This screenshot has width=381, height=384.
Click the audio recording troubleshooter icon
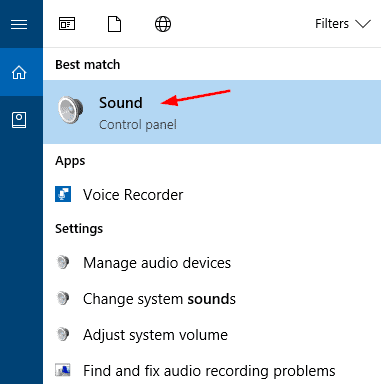[63, 370]
